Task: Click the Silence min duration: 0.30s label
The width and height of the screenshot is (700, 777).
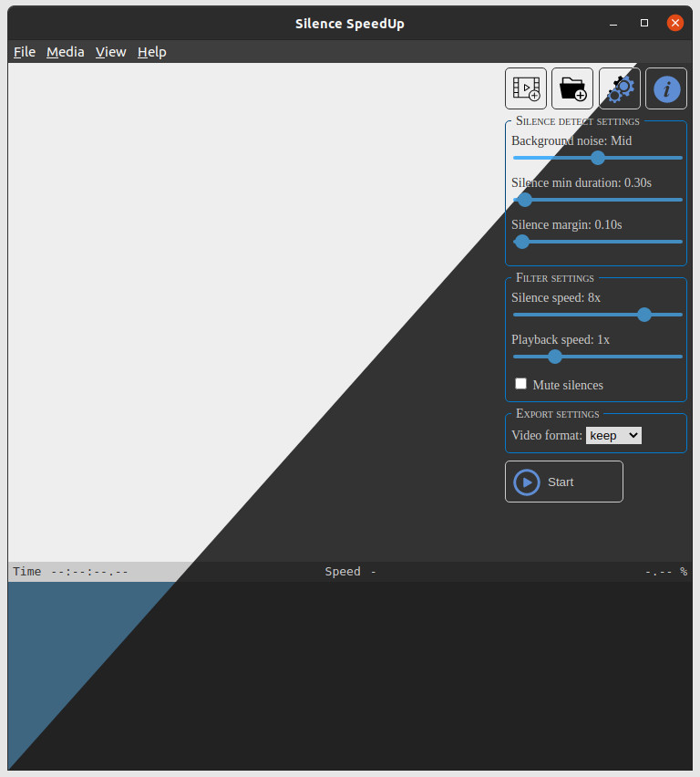Action: (582, 183)
